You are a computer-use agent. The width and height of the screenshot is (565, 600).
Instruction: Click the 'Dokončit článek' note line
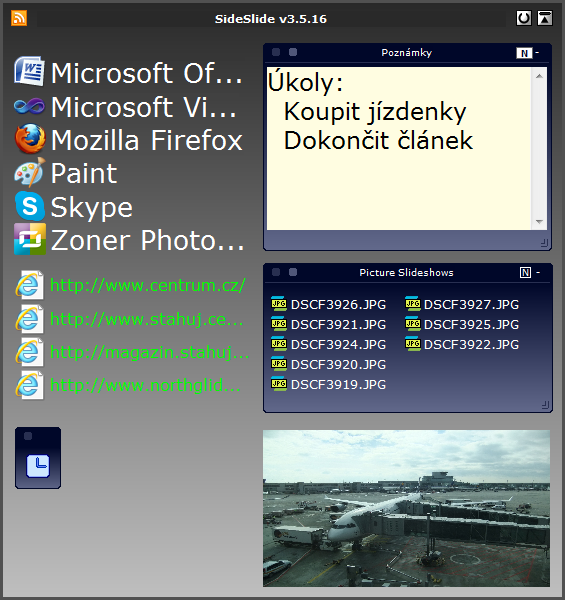378,140
